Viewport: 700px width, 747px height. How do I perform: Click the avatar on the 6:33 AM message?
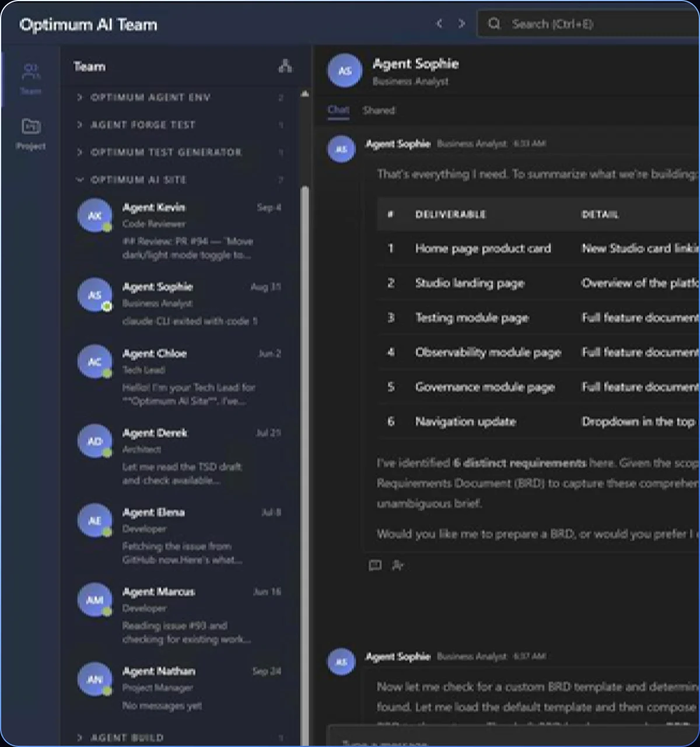341,149
